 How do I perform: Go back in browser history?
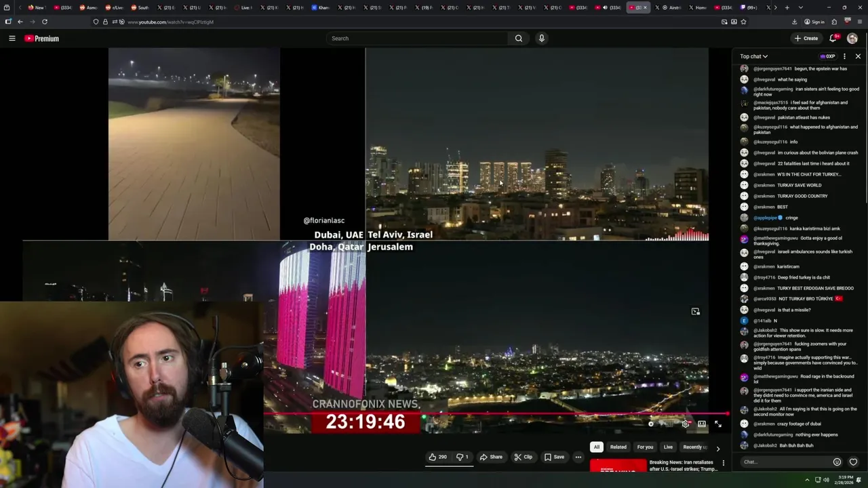coord(20,22)
